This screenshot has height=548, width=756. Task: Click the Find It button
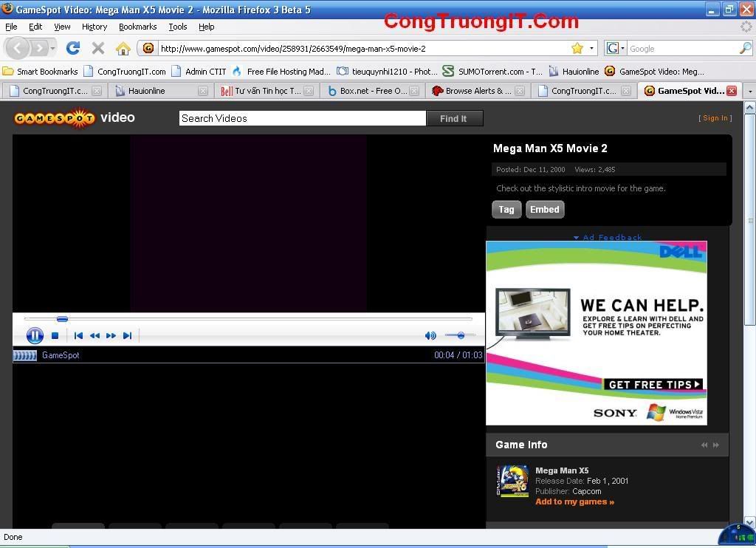point(454,118)
